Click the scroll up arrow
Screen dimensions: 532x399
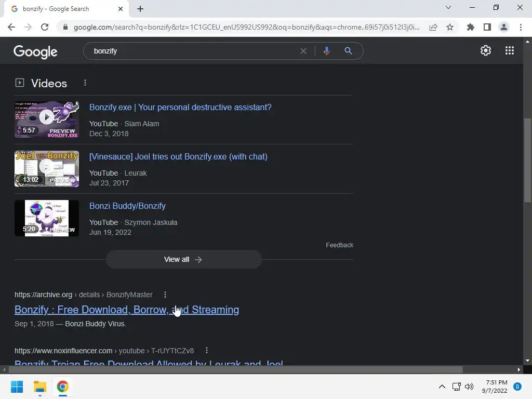point(527,42)
